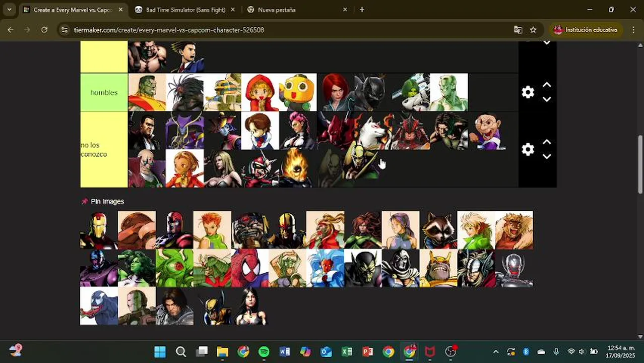Viewport: 644px width, 363px height.
Task: Open the tab search chevron in Chrome
Action: pyautogui.click(x=9, y=10)
